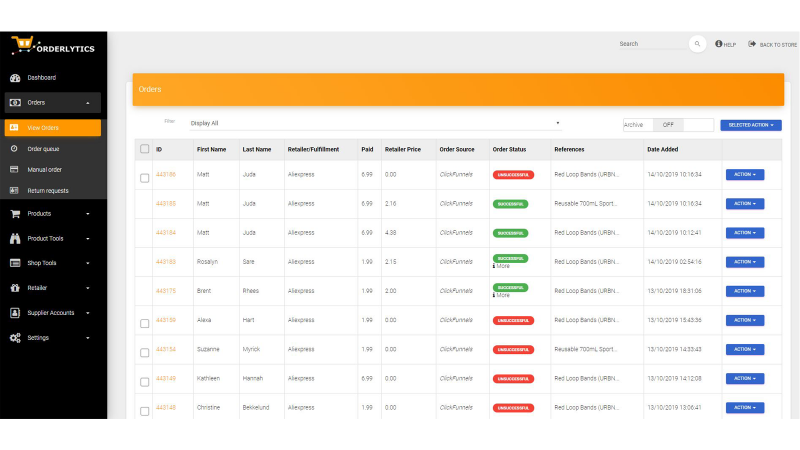Tick the select-all checkbox in table header
Image resolution: width=800 pixels, height=450 pixels.
point(144,149)
